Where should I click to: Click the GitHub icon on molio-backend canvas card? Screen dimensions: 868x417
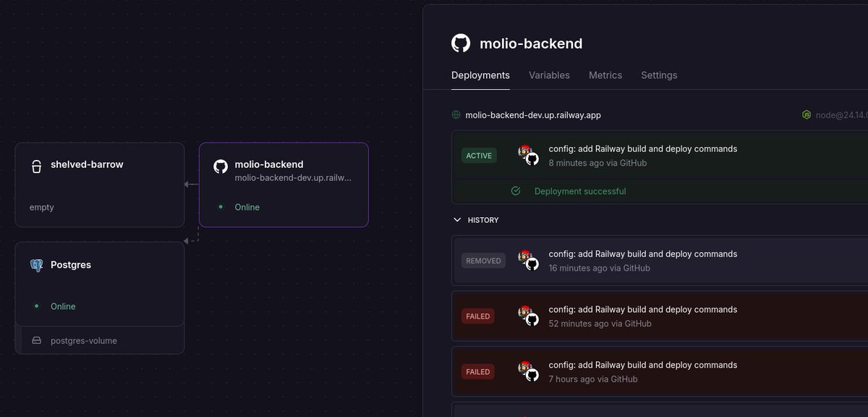click(221, 166)
